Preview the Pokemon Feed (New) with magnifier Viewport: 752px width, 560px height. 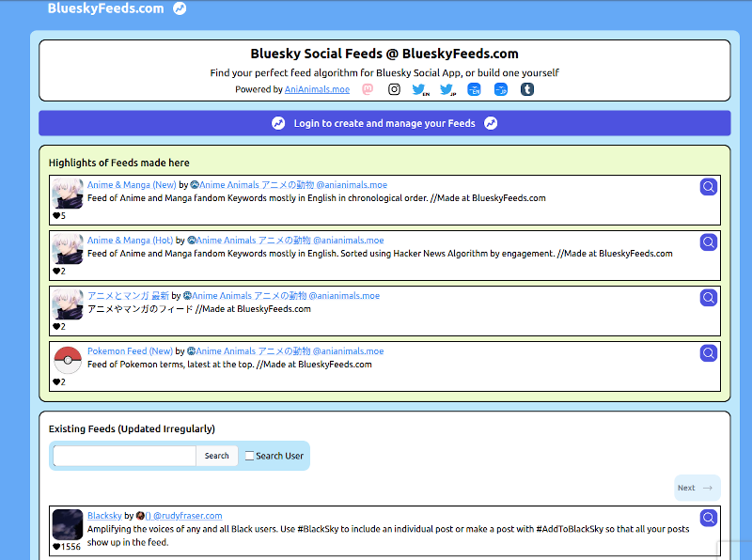(x=709, y=353)
